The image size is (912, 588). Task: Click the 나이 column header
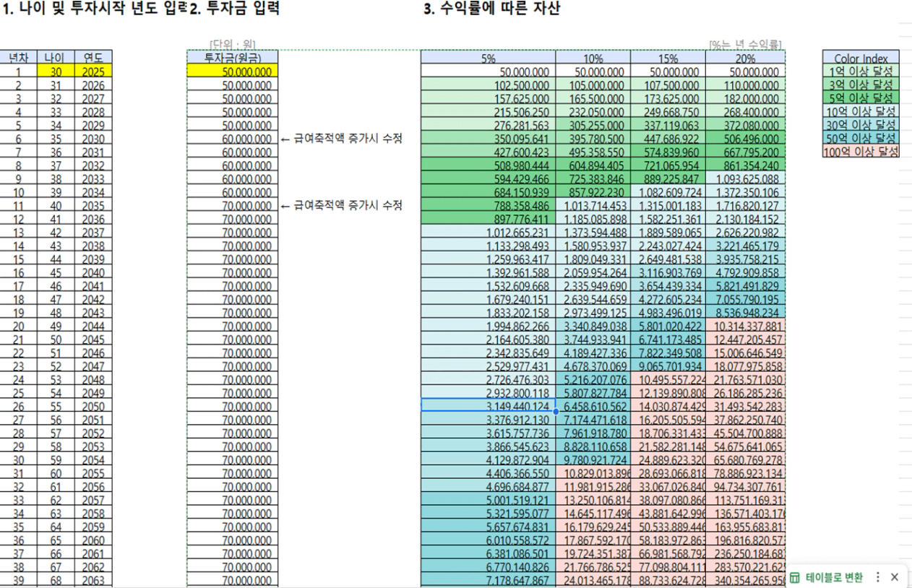55,58
